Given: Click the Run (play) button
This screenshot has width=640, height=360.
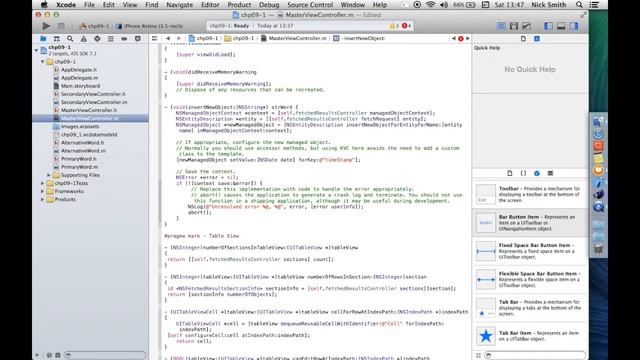Looking at the screenshot, I should coord(46,26).
